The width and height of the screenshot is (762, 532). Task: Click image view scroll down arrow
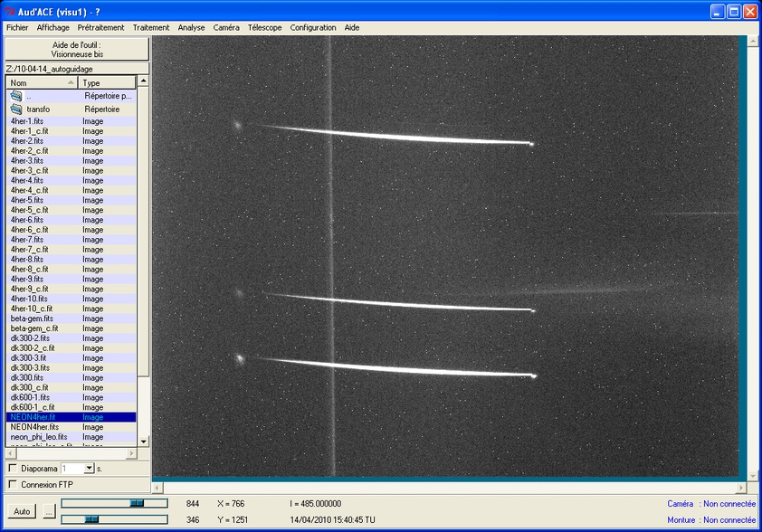(x=753, y=476)
